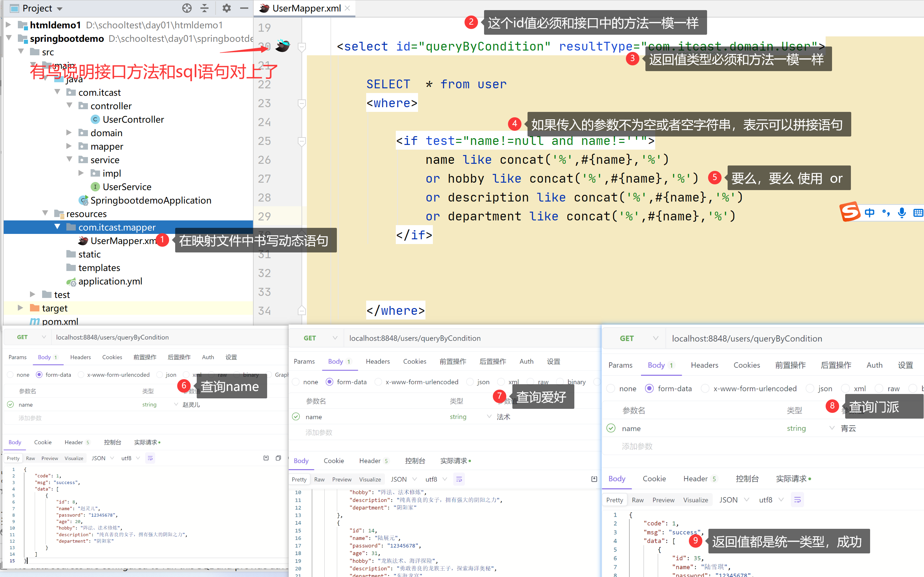Toggle word wrap icon in 青云 response toolbar

(x=797, y=500)
